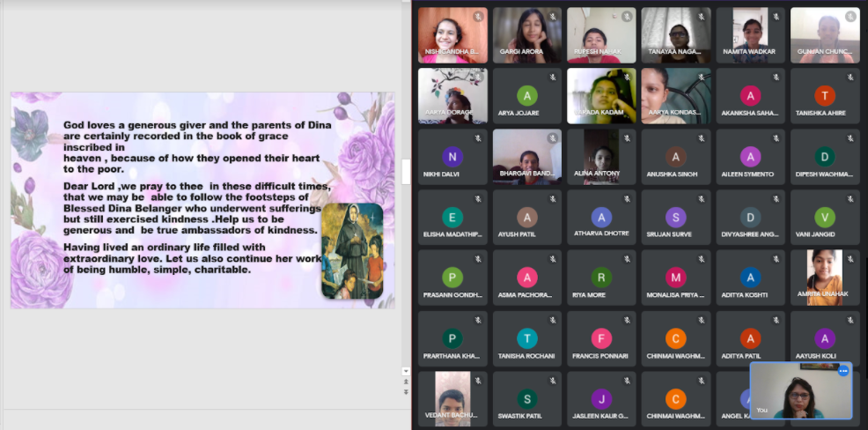Click muted mic icon on Riya More's tile
The height and width of the screenshot is (430, 868).
coord(627,259)
